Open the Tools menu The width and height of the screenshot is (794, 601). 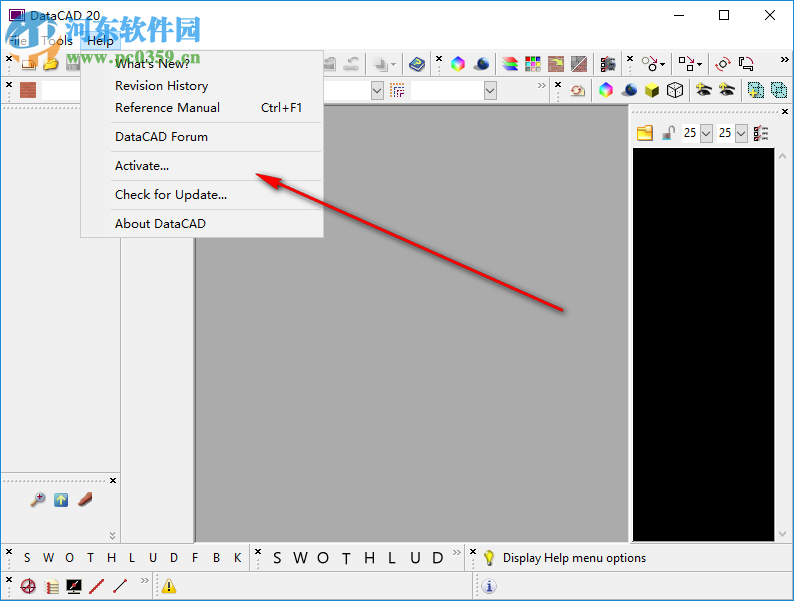coord(57,41)
